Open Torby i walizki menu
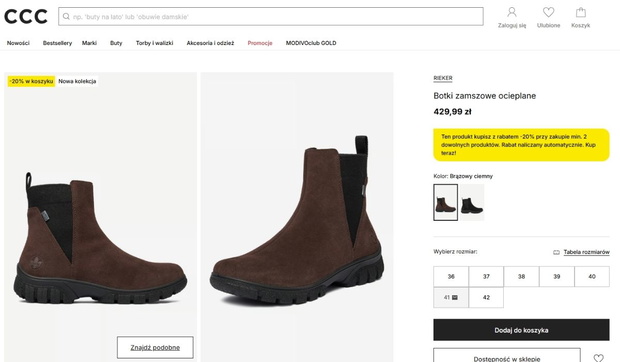 click(154, 43)
